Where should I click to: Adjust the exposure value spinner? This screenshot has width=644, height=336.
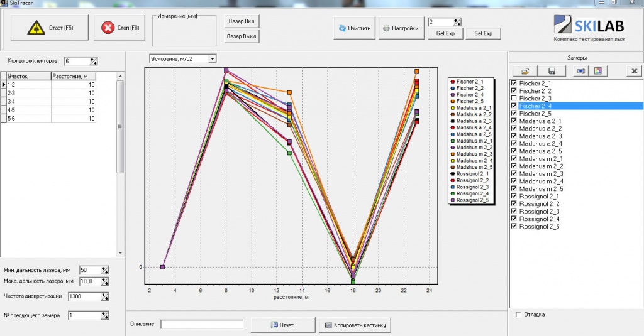[458, 22]
